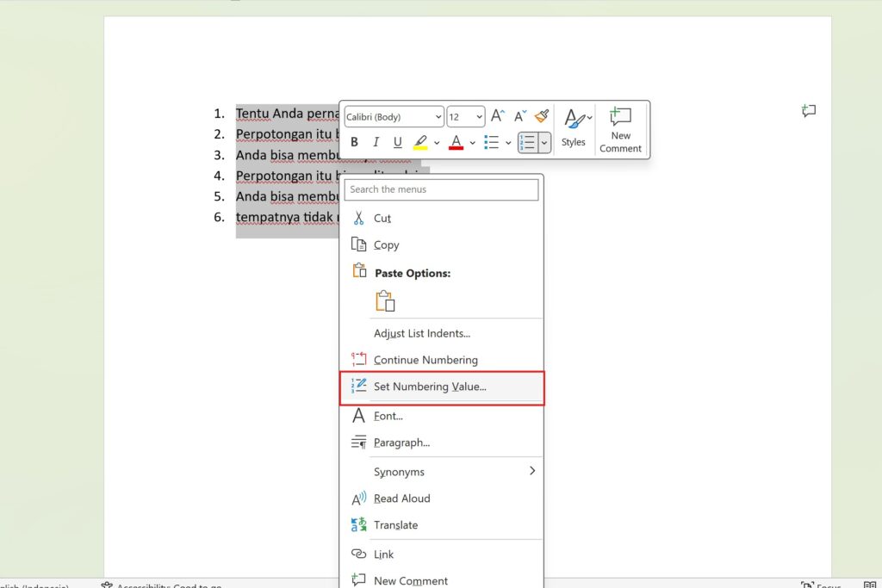Select Continue Numbering in context menu
Image resolution: width=882 pixels, height=588 pixels.
tap(425, 360)
